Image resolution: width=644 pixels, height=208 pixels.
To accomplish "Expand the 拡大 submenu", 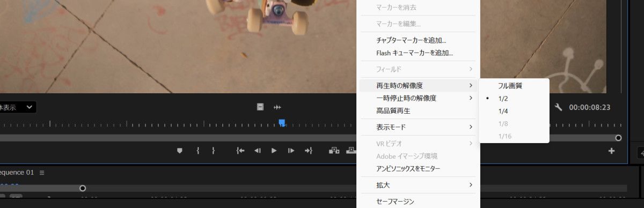I will click(x=418, y=185).
